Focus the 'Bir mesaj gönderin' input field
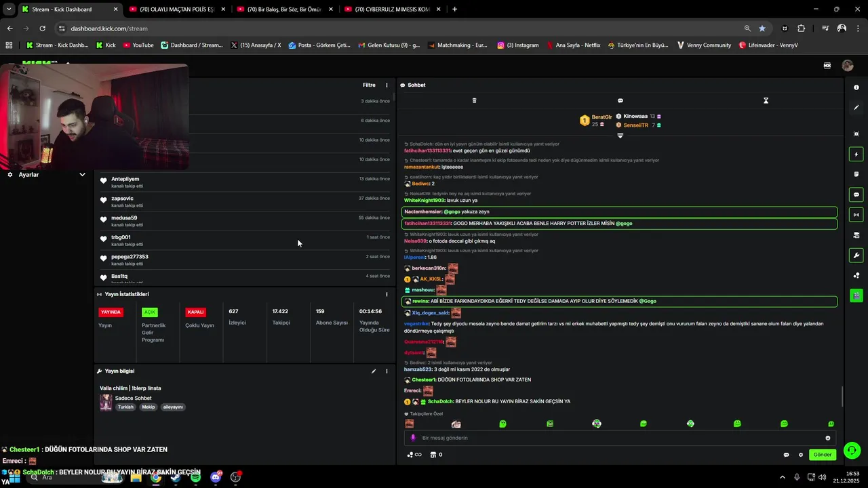This screenshot has width=868, height=488. 620,438
